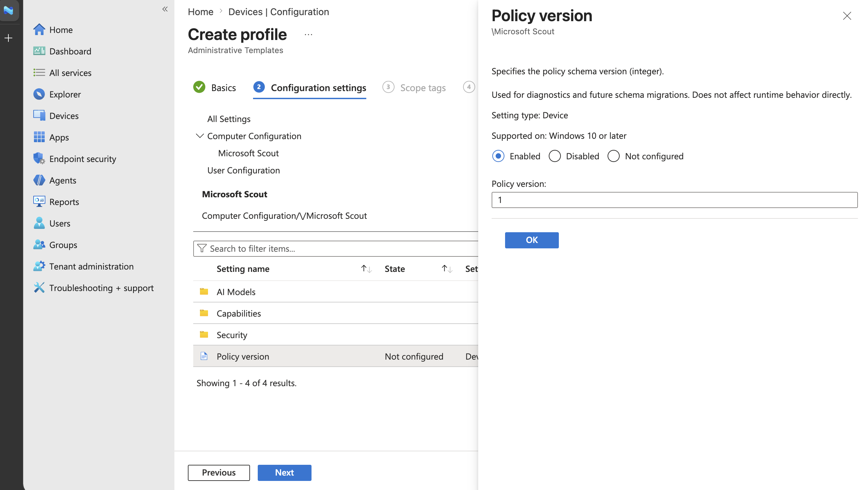Click the Groups people icon

[x=39, y=245]
